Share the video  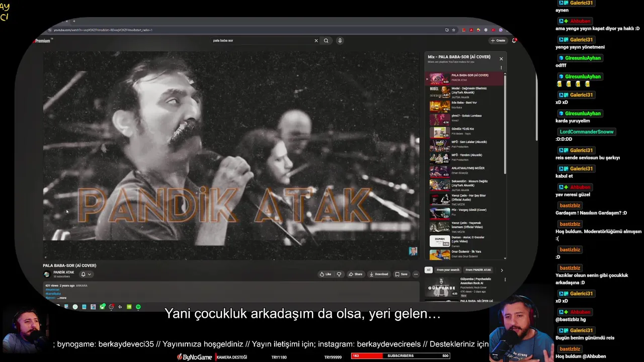coord(355,274)
